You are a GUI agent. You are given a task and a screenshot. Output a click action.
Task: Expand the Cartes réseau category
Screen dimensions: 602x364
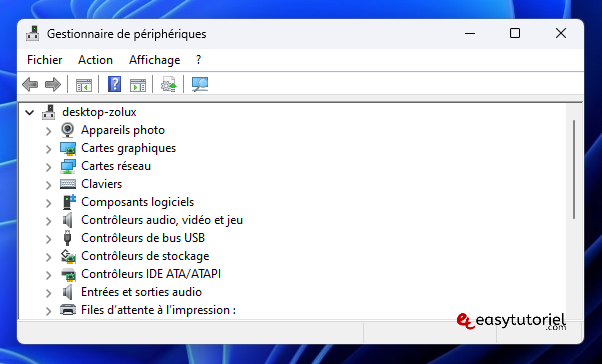coord(48,167)
